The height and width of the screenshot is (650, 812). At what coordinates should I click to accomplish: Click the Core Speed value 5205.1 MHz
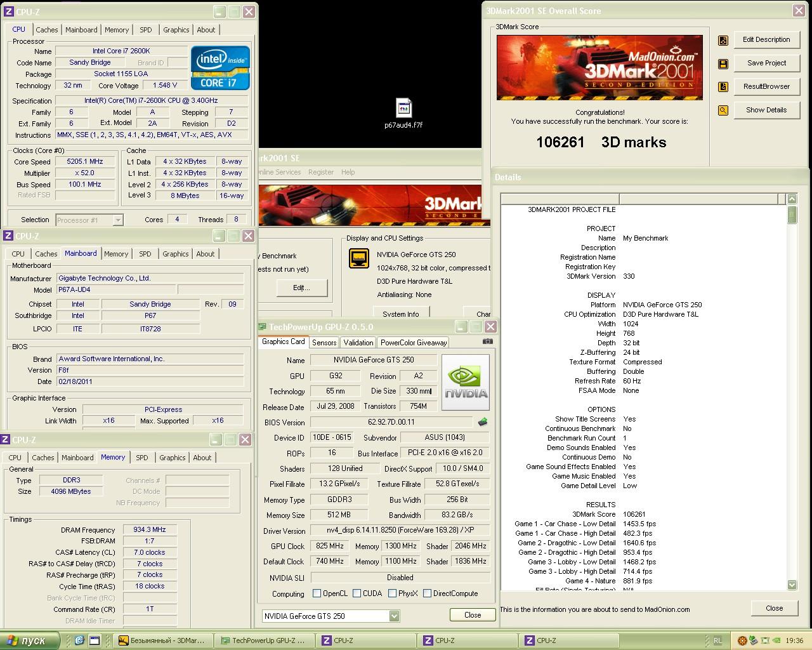(x=85, y=162)
